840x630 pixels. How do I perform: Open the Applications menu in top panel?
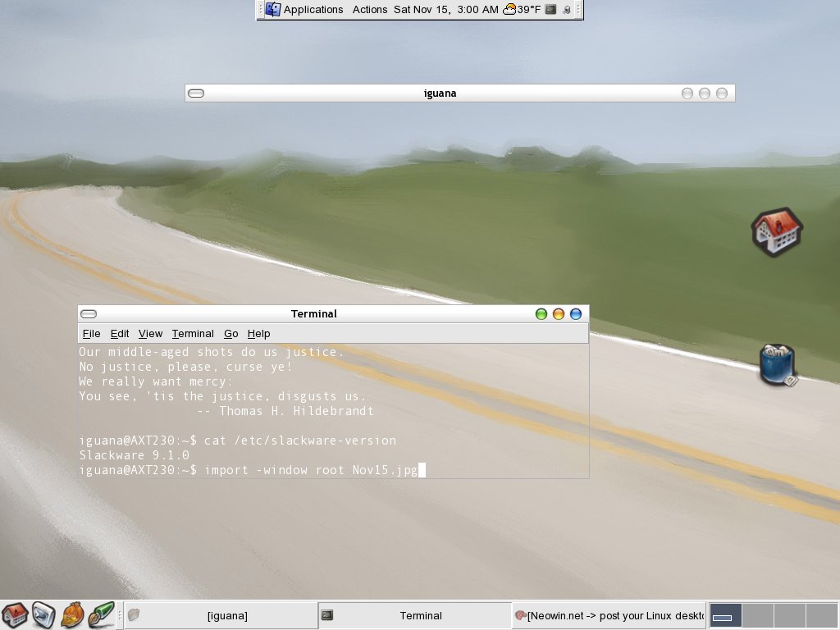(313, 10)
